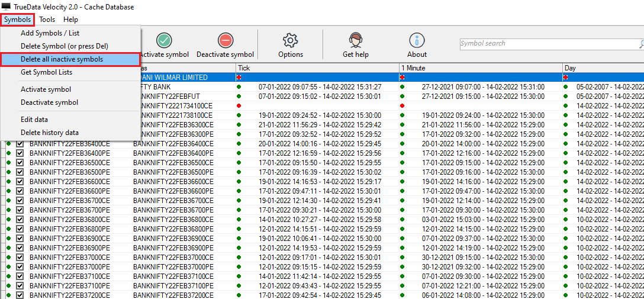Screen dimensions: 644x299
Task: Toggle checkbox for BANKNIFTY22FEB36400PE
Action: click(x=20, y=153)
